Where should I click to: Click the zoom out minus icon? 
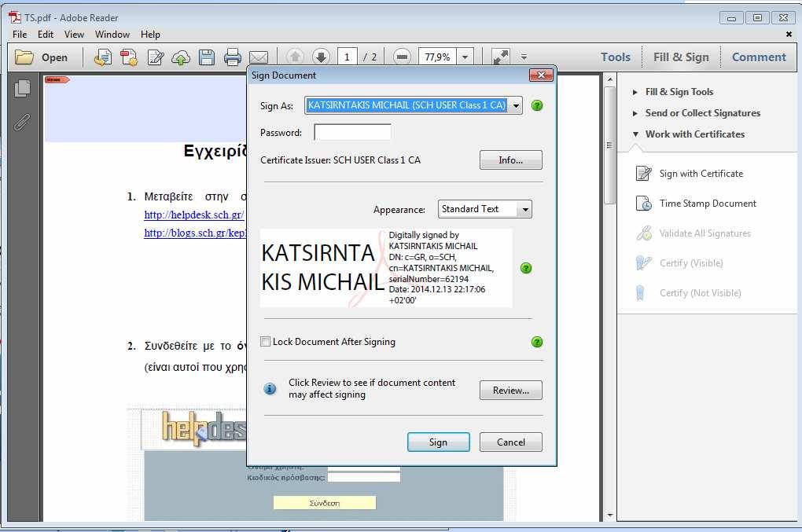coord(402,57)
